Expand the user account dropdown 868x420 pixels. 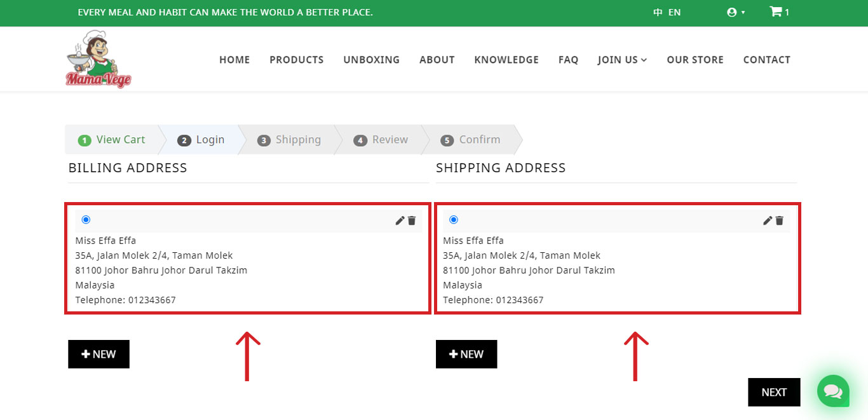pyautogui.click(x=736, y=12)
